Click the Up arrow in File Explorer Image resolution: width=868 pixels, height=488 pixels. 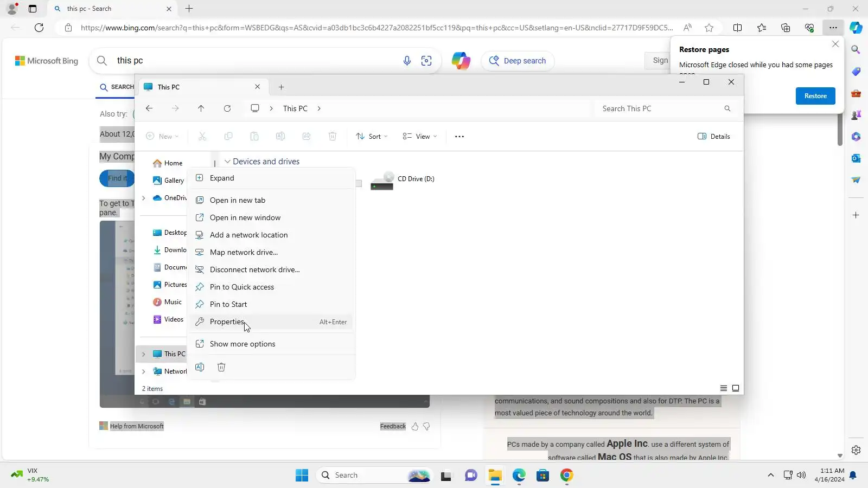[201, 108]
